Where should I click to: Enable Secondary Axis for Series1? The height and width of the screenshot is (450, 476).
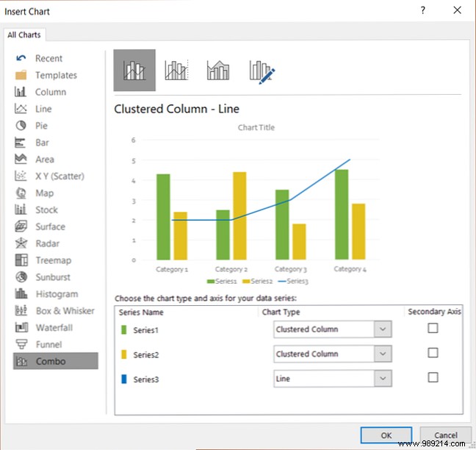point(433,328)
